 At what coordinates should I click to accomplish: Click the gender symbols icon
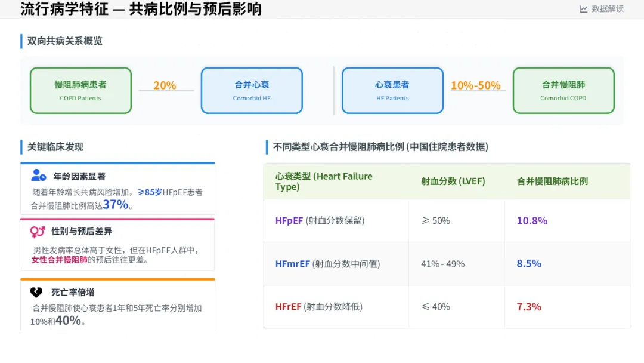tap(38, 231)
